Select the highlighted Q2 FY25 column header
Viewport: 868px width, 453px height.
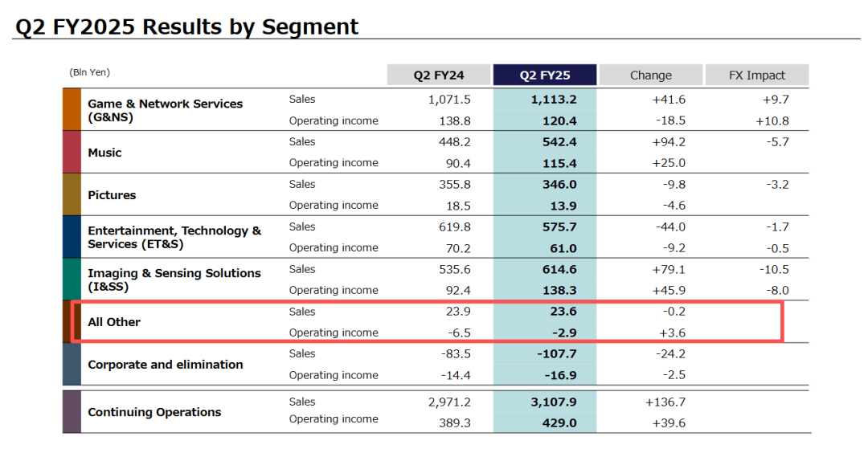545,75
